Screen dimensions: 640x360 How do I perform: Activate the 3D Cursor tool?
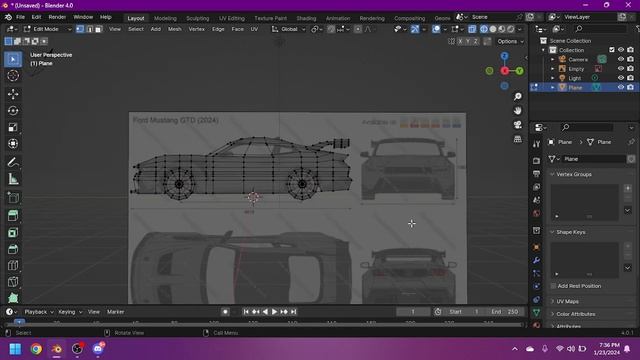[13, 76]
